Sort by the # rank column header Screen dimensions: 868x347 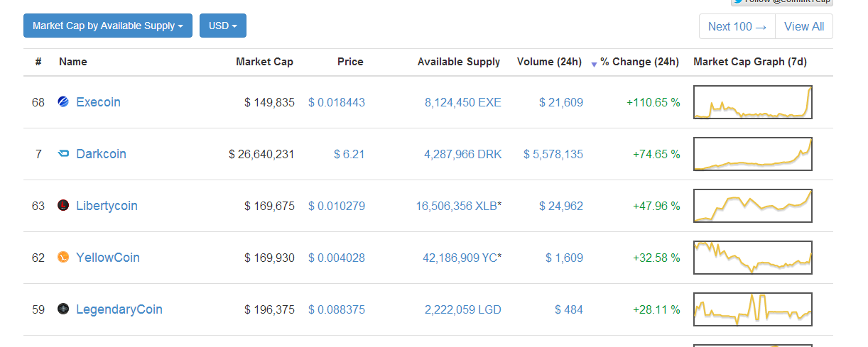(38, 62)
